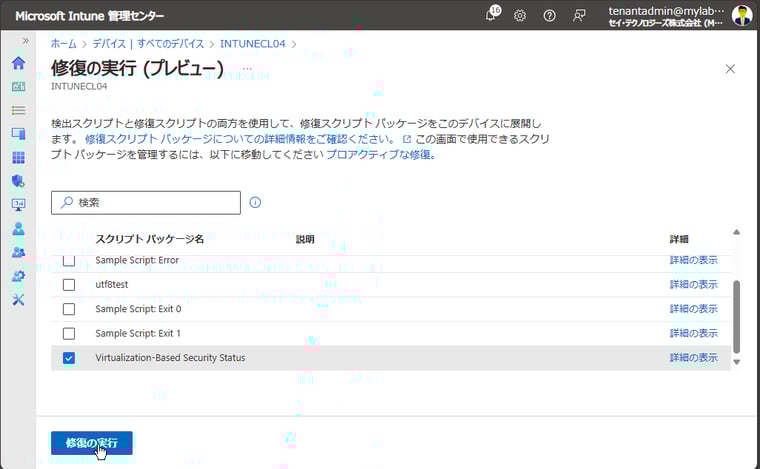Click the 詳細 column header
The width and height of the screenshot is (760, 469).
coord(679,239)
